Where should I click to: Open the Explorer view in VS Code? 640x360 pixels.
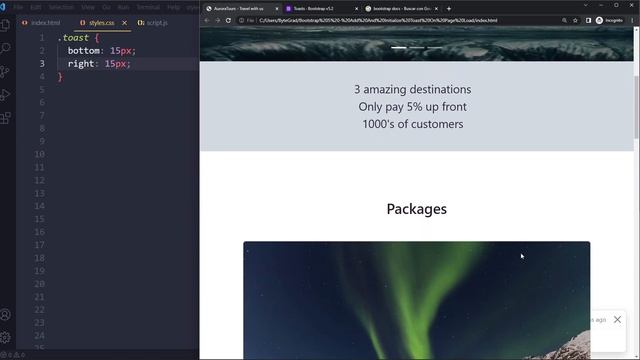click(x=5, y=25)
